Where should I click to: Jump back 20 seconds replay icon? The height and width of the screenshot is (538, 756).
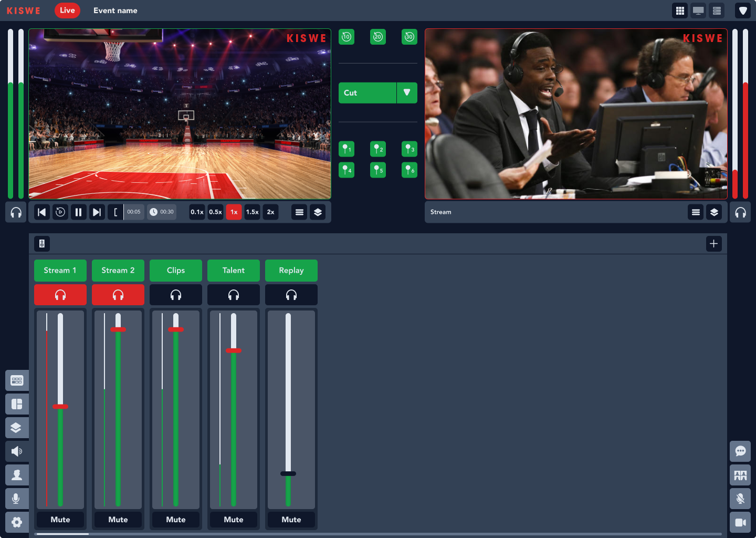[x=378, y=37]
